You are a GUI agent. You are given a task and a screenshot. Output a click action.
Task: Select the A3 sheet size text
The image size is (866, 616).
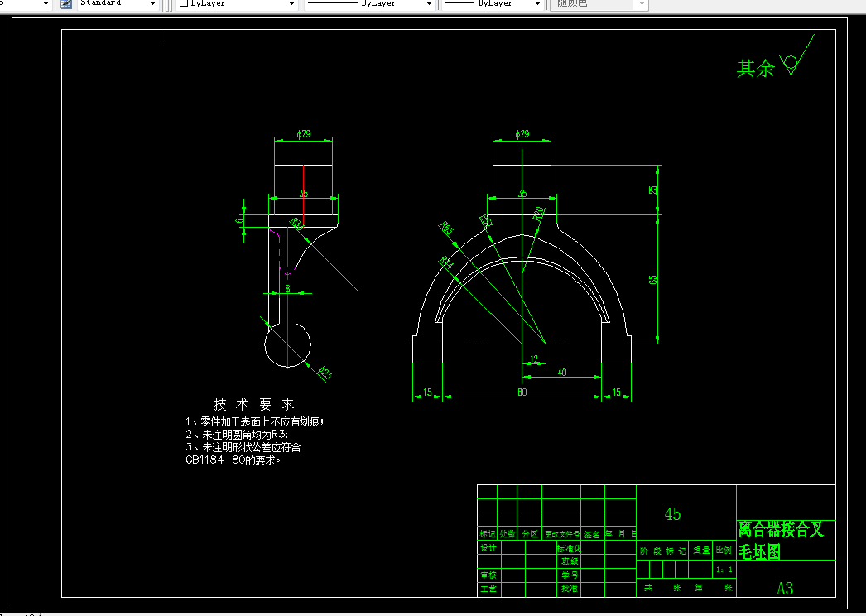point(785,589)
